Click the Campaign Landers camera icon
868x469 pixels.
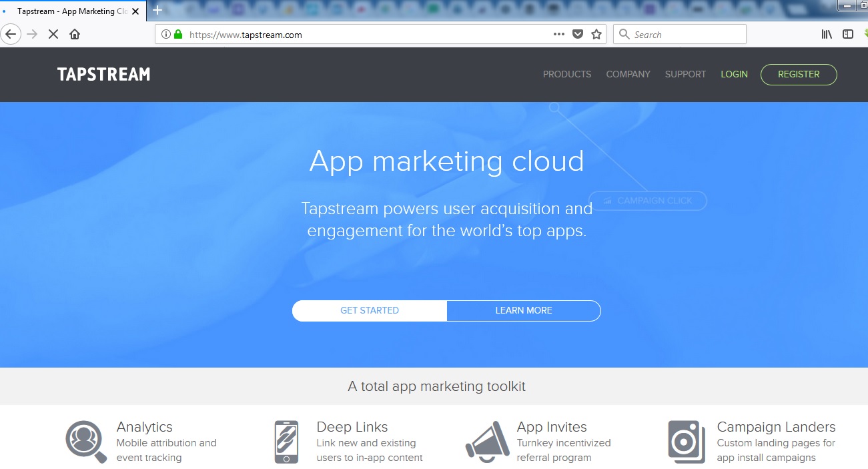point(687,442)
